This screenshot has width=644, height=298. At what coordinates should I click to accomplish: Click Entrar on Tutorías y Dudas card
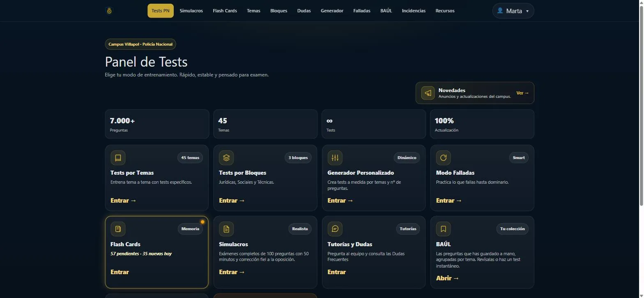336,272
